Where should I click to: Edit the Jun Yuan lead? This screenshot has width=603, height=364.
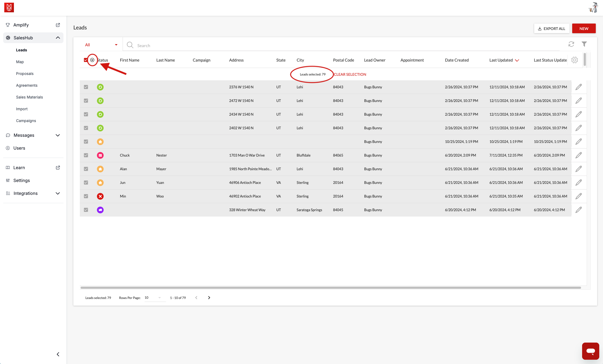pyautogui.click(x=579, y=183)
